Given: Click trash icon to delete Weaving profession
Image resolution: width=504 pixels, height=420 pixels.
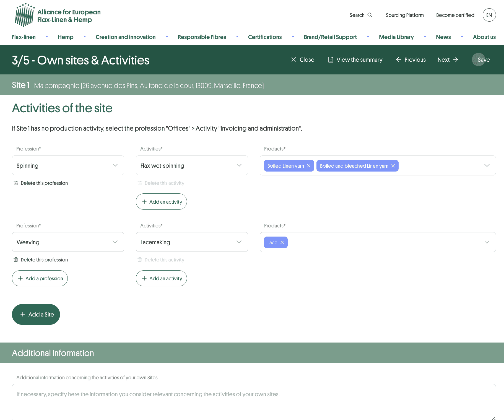Looking at the screenshot, I should (x=16, y=260).
